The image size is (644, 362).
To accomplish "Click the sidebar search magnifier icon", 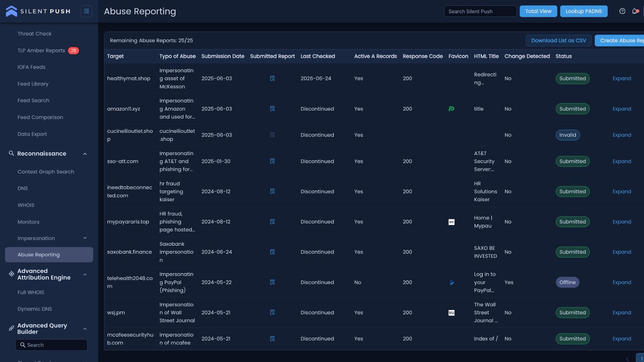I will click(23, 345).
